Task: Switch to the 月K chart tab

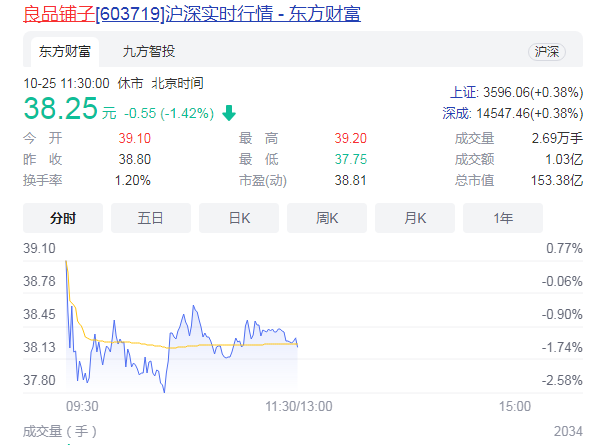Action: click(x=415, y=218)
